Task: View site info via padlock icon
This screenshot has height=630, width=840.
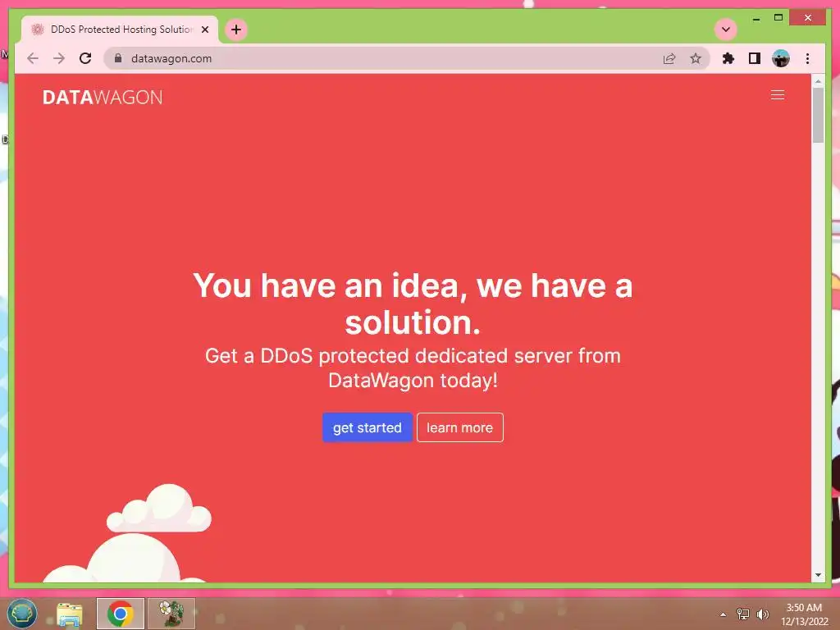Action: point(118,58)
